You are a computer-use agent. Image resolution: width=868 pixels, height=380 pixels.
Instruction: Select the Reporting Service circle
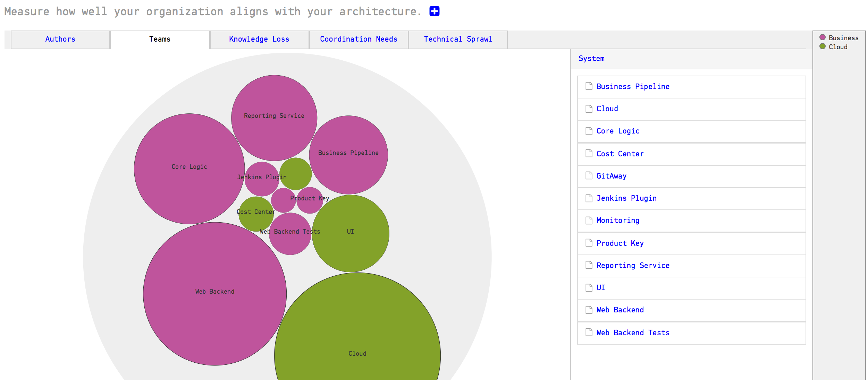(274, 118)
